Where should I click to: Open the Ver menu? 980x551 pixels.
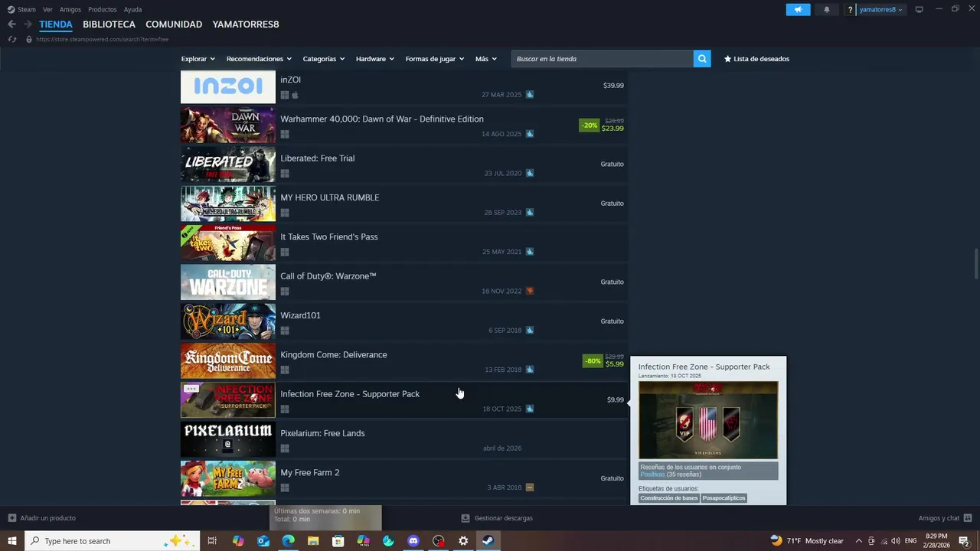(47, 10)
